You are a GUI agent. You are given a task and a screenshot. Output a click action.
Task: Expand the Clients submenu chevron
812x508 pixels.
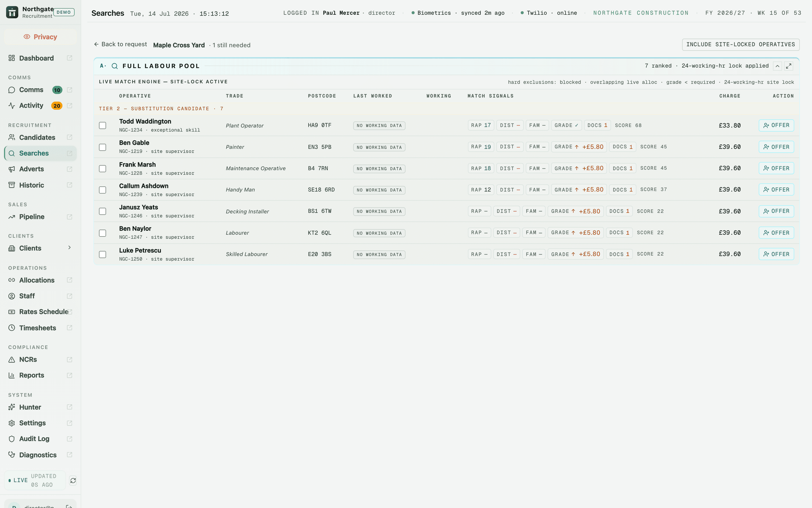tap(70, 248)
